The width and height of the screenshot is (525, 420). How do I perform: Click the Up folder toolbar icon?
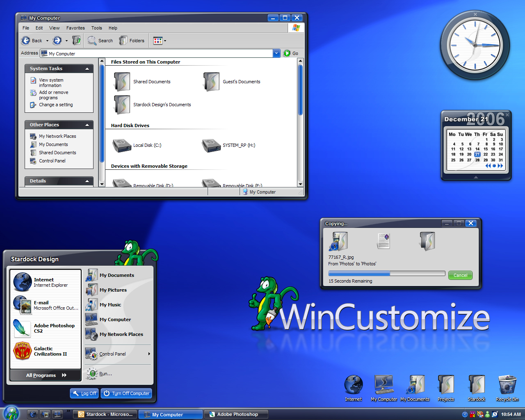click(76, 40)
